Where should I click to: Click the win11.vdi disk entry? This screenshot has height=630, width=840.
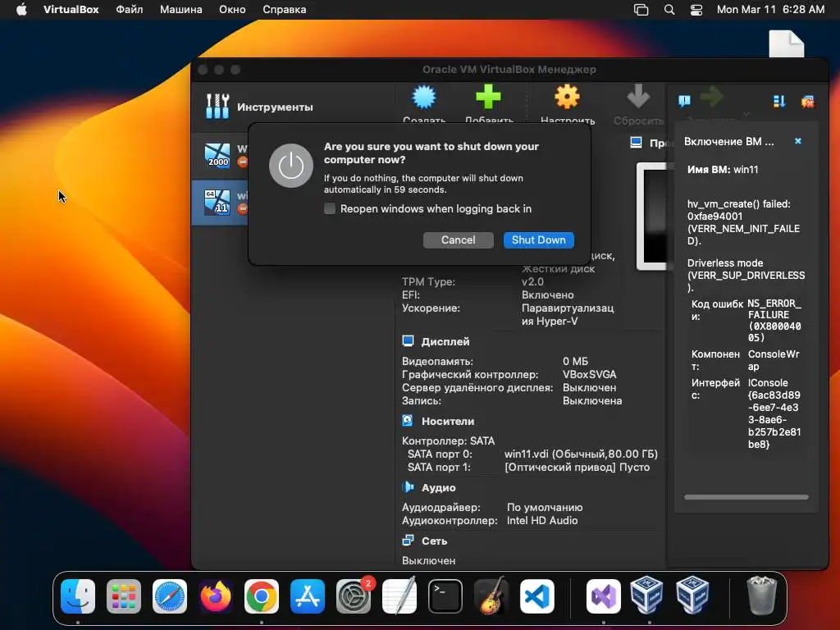581,454
